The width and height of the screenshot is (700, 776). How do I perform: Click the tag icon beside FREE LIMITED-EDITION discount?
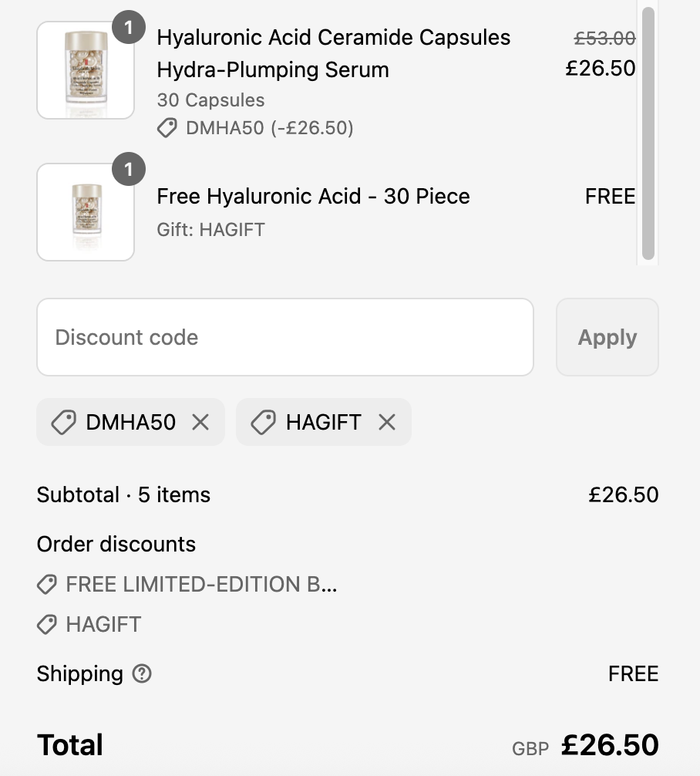[47, 585]
